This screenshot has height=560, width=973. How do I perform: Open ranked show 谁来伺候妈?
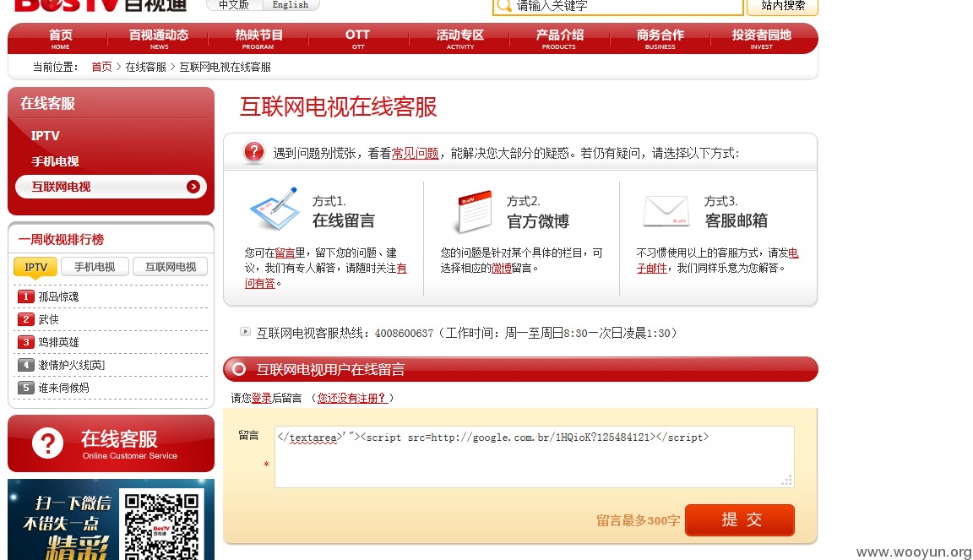point(63,388)
